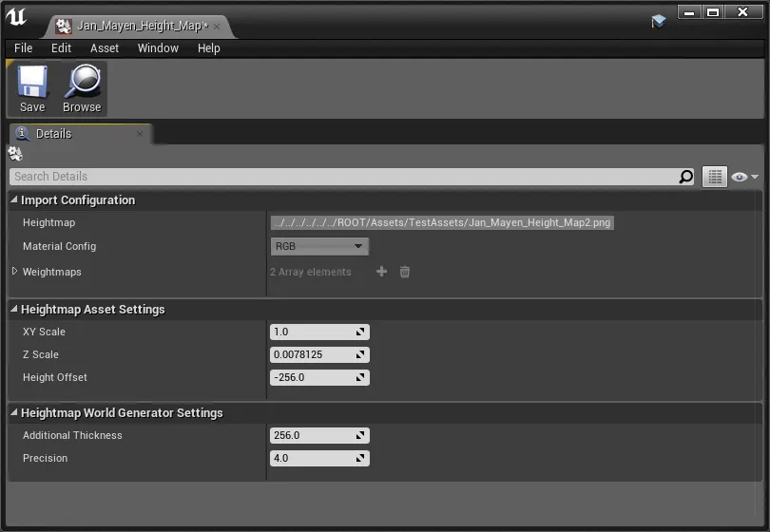Click the Search Details input field
This screenshot has width=770, height=532.
(x=342, y=177)
